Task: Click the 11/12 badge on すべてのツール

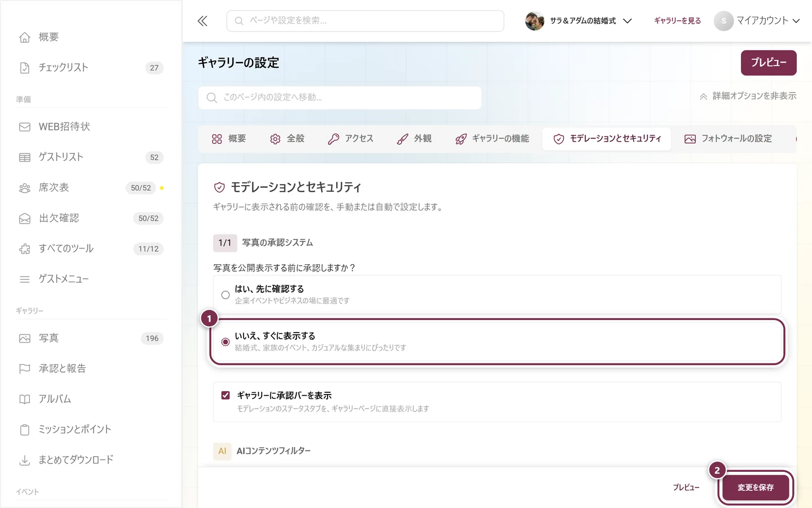Action: 148,249
